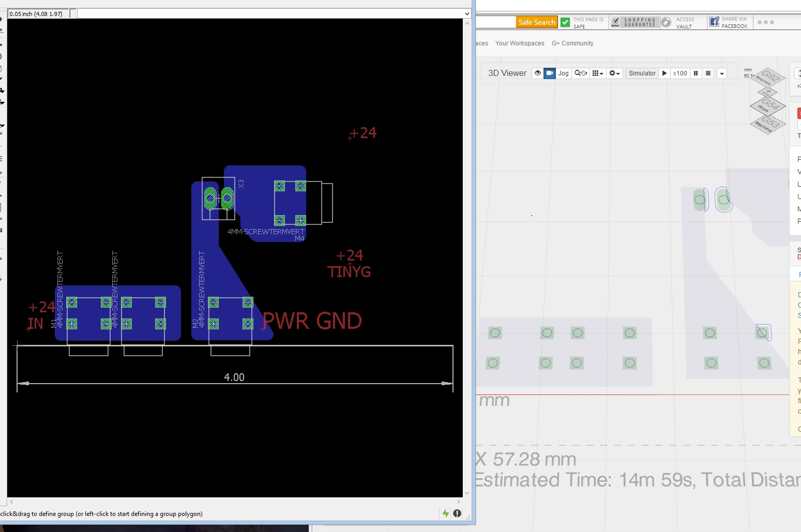Expand the 3D Viewer caret menu
Screen dimensions: 801x532
(x=722, y=73)
